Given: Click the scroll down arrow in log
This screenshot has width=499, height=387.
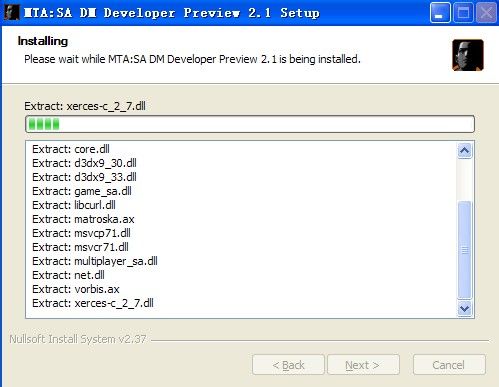Looking at the screenshot, I should click(465, 308).
